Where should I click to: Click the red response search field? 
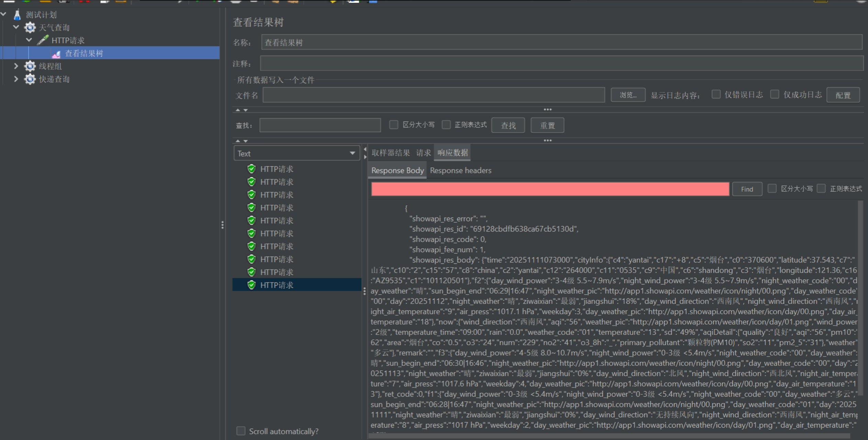(x=550, y=189)
